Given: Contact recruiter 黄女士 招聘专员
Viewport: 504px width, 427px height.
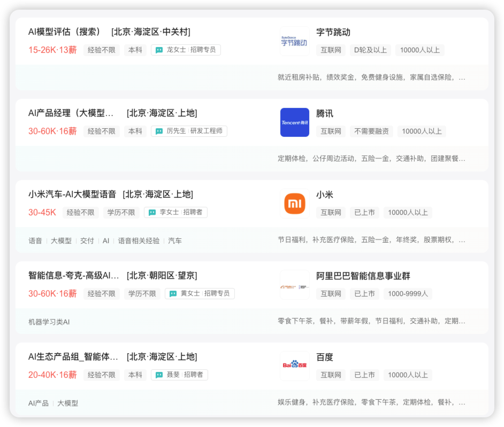Looking at the screenshot, I should tap(200, 293).
